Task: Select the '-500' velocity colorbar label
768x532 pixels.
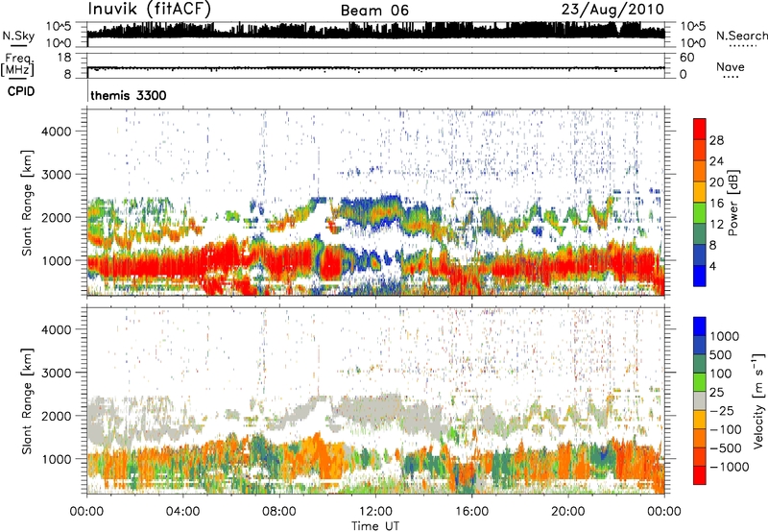Action: click(725, 447)
